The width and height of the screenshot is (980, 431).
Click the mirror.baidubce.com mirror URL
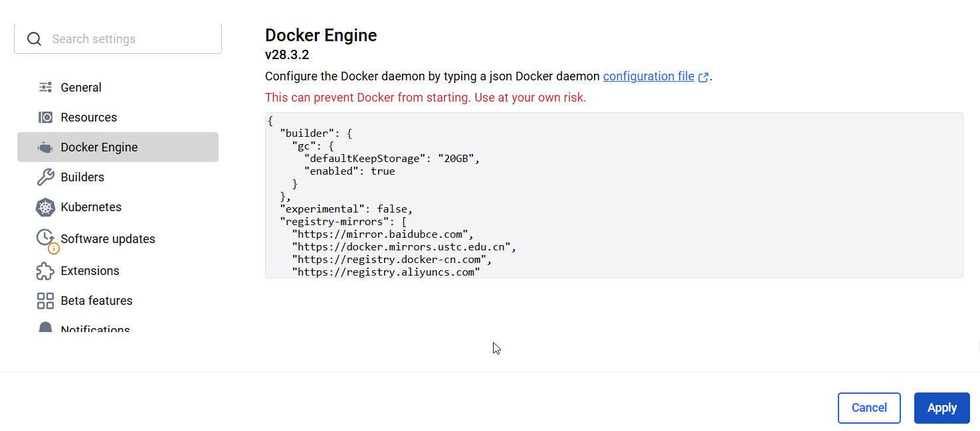pyautogui.click(x=382, y=234)
